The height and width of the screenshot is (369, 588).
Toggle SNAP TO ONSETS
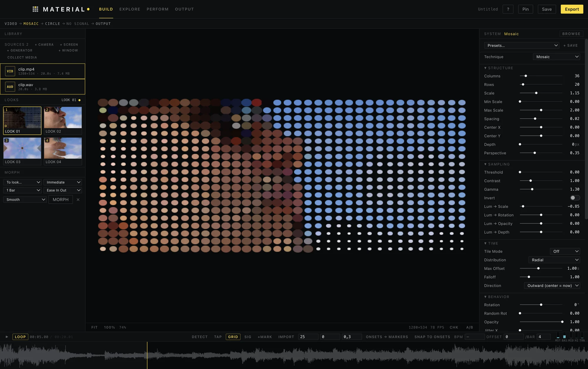tap(432, 337)
